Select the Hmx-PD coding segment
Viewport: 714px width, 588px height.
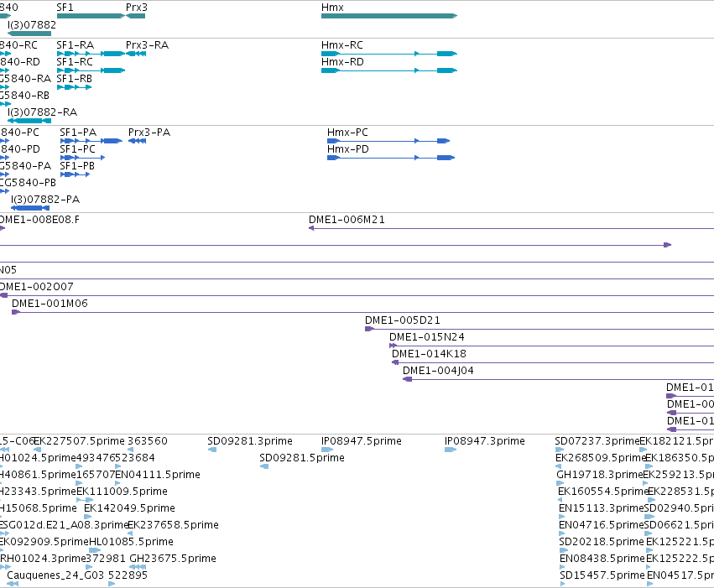[x=391, y=158]
